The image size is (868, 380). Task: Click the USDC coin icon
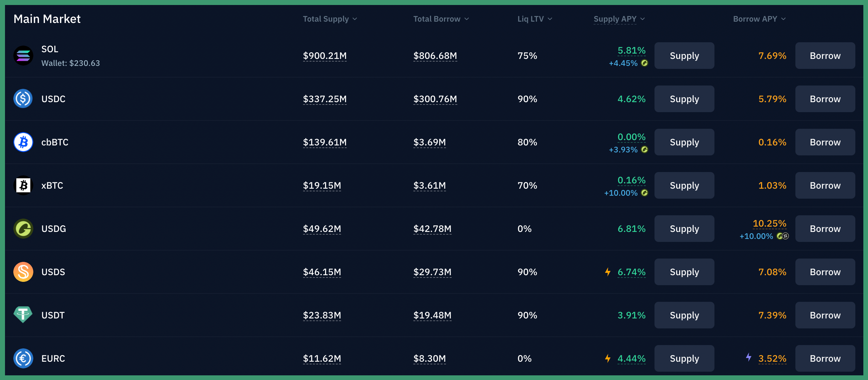tap(23, 98)
